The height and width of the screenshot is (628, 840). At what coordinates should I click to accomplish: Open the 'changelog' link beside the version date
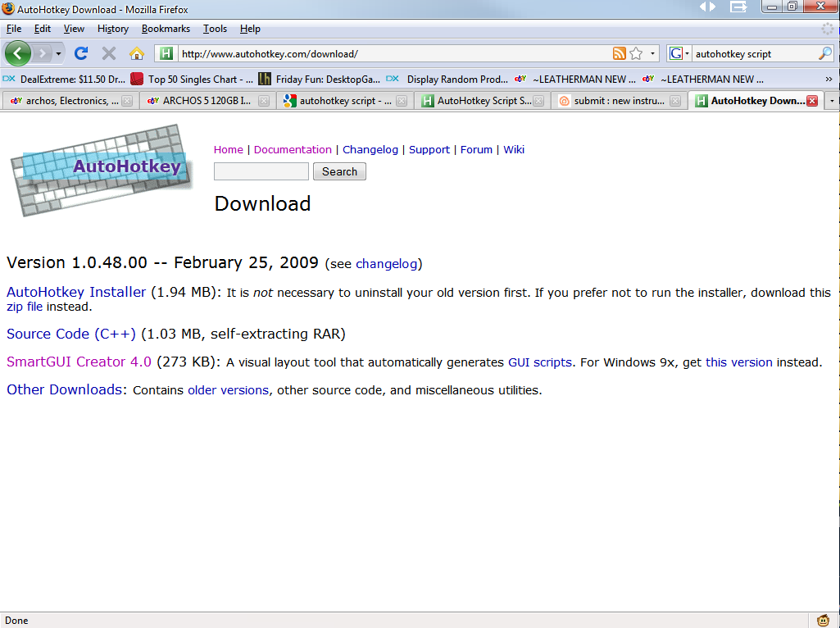pos(386,264)
